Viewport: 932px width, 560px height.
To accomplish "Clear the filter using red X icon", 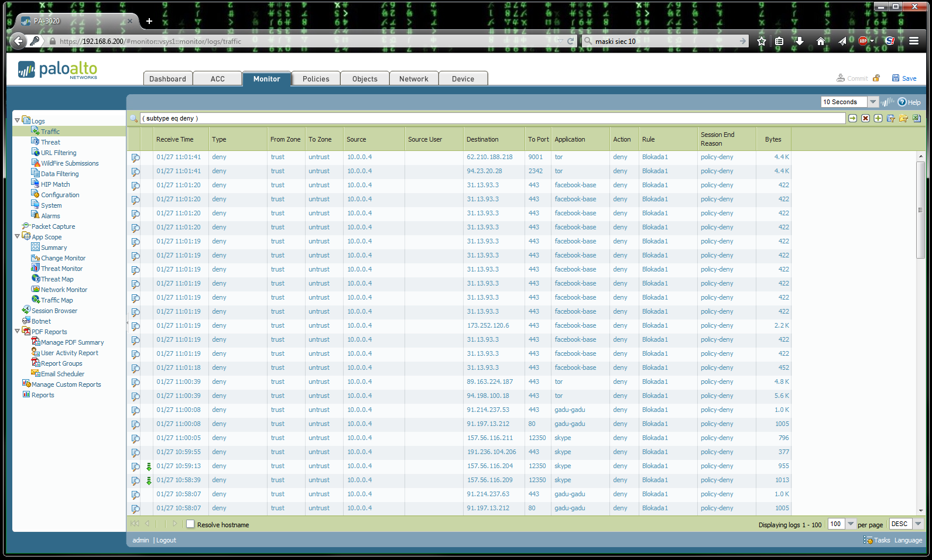I will click(x=865, y=118).
